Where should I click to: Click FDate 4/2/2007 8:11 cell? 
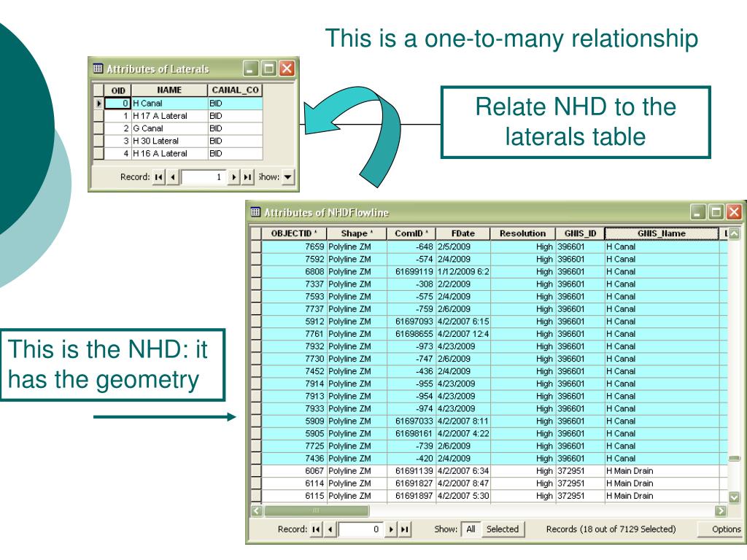tap(463, 421)
